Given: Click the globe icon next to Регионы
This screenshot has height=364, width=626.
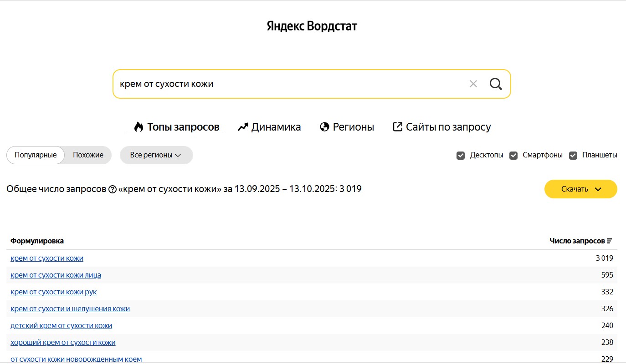Looking at the screenshot, I should (x=323, y=126).
